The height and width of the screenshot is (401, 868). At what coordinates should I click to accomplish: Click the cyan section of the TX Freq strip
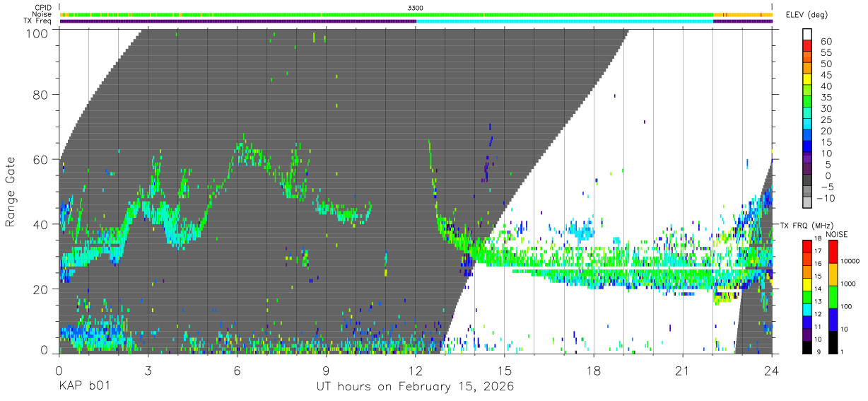pos(565,21)
